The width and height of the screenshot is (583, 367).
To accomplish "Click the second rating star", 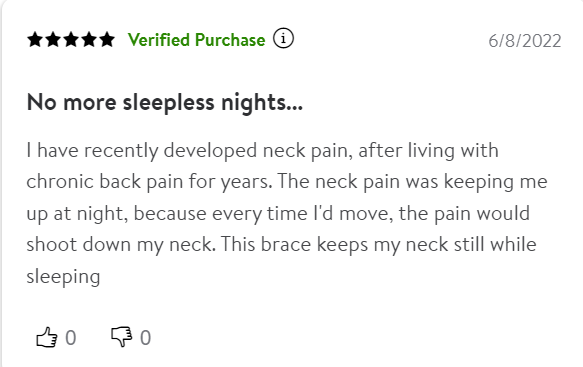I will (53, 39).
